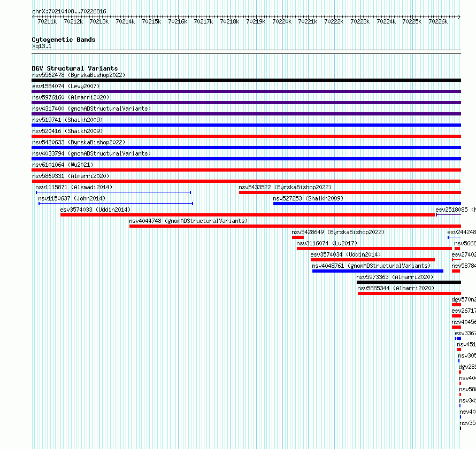Image resolution: width=476 pixels, height=449 pixels.
Task: Click the red bar under esv3574033
Action: (248, 215)
